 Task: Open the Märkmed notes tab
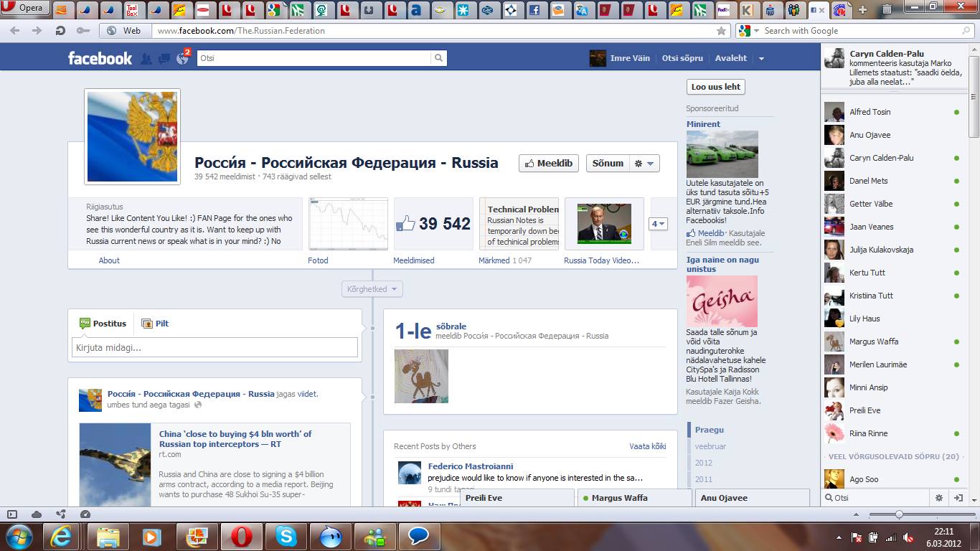[x=494, y=260]
